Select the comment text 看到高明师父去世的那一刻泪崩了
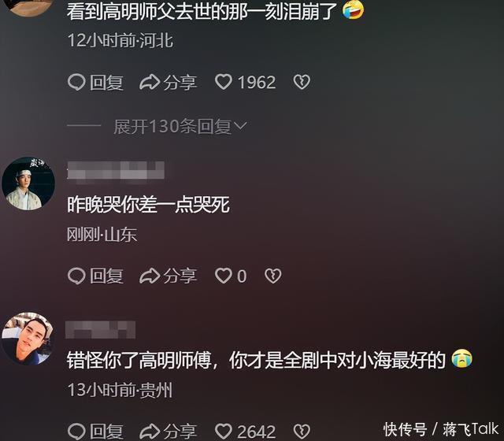 (202, 11)
